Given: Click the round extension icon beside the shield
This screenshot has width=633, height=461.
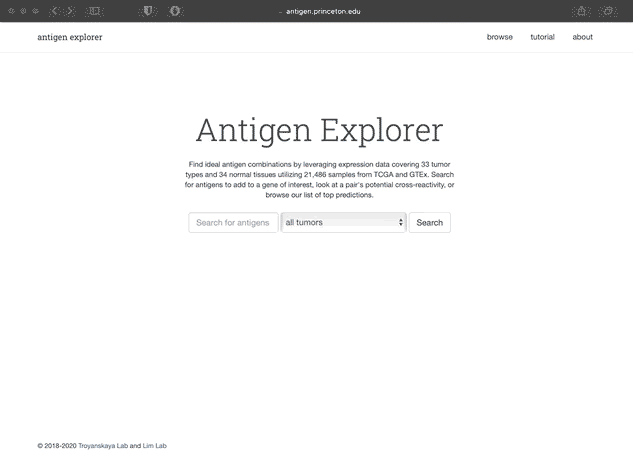Looking at the screenshot, I should pos(176,11).
